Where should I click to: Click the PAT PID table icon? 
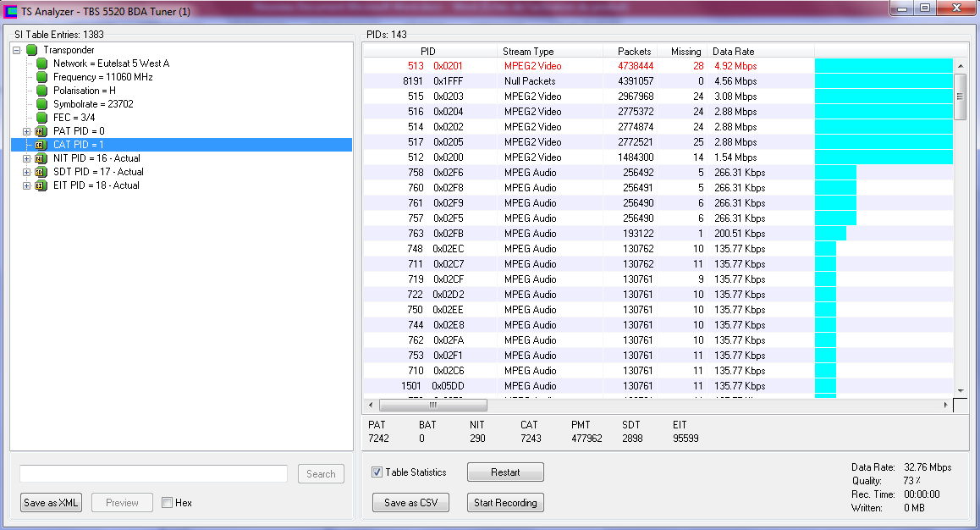click(40, 131)
